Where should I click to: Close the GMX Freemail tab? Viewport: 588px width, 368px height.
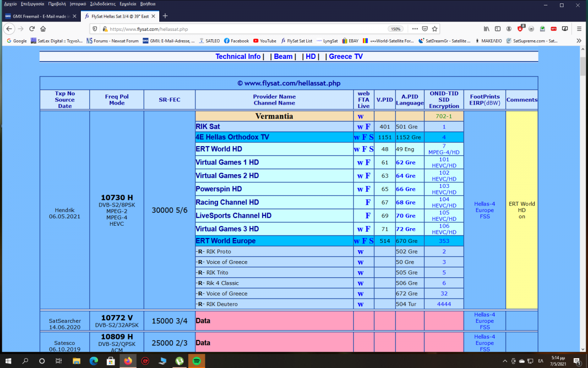[x=74, y=16]
